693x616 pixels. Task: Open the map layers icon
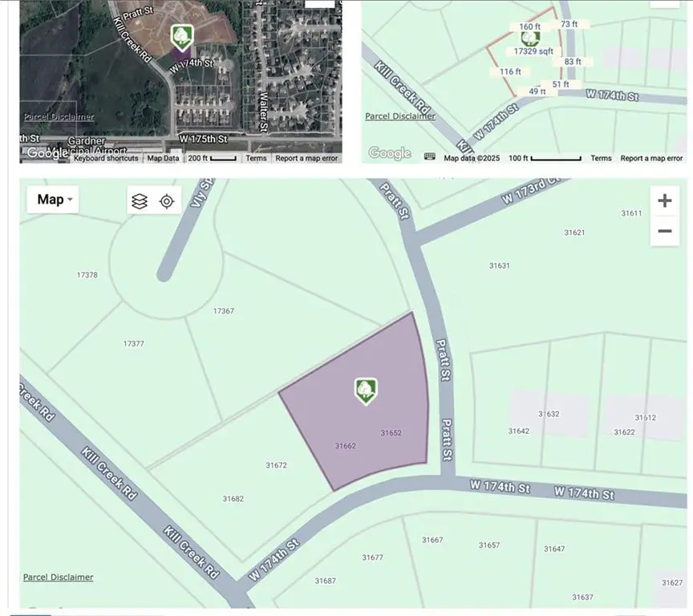coord(140,201)
